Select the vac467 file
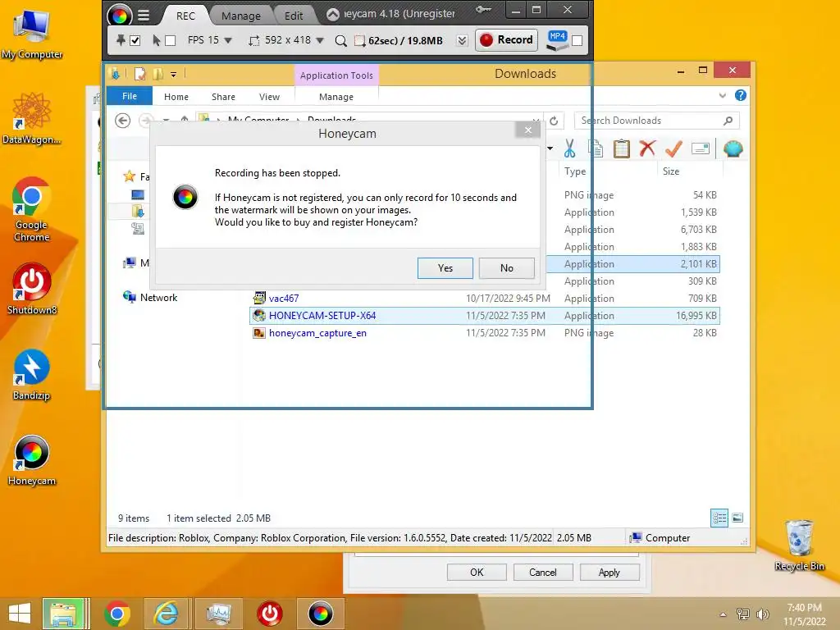Image resolution: width=840 pixels, height=630 pixels. [x=485, y=299]
